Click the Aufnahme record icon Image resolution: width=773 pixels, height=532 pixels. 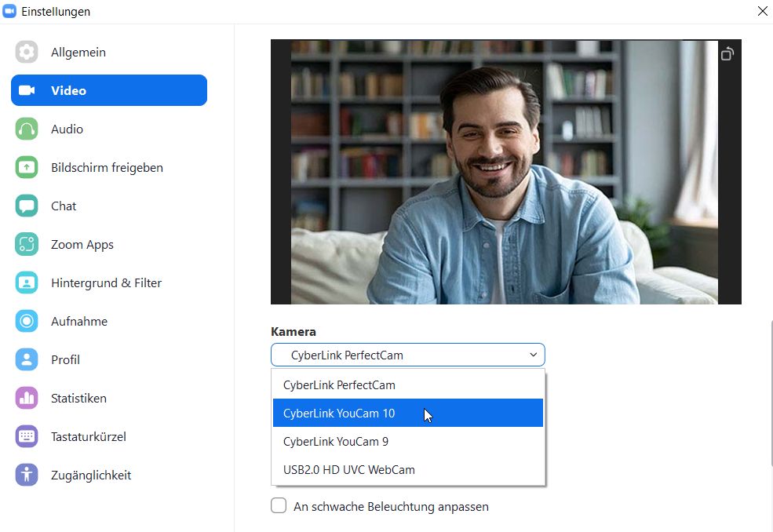point(27,321)
